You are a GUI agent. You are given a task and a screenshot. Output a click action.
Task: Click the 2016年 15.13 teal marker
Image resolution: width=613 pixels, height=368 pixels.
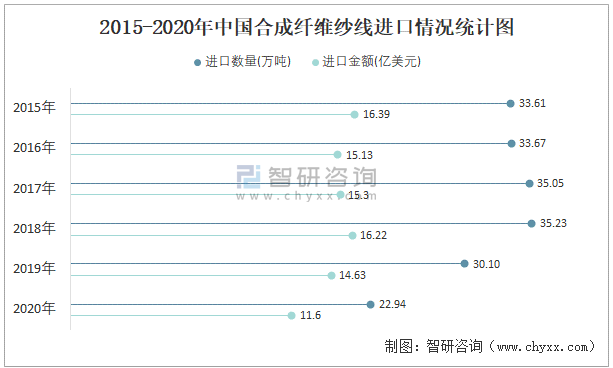pyautogui.click(x=337, y=155)
